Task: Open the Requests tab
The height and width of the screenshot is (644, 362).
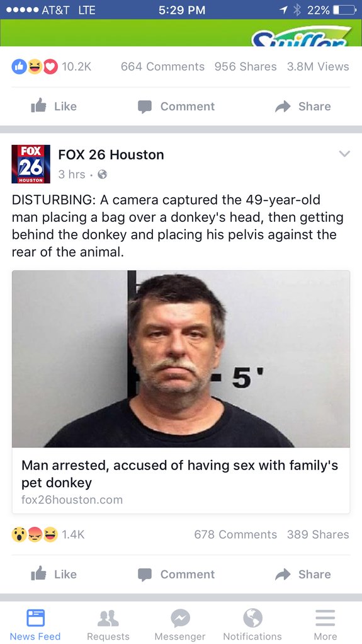Action: 108,624
